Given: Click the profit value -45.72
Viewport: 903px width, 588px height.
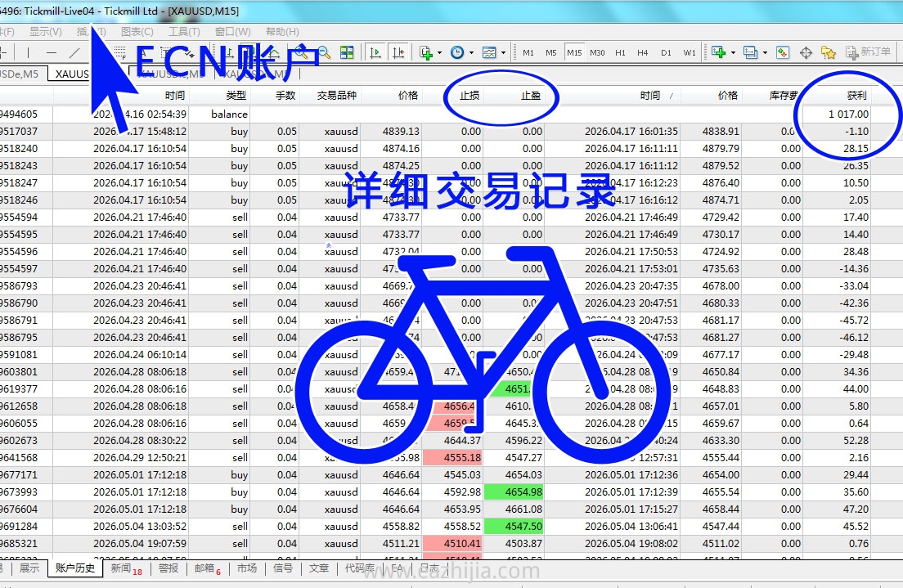Looking at the screenshot, I should point(853,321).
